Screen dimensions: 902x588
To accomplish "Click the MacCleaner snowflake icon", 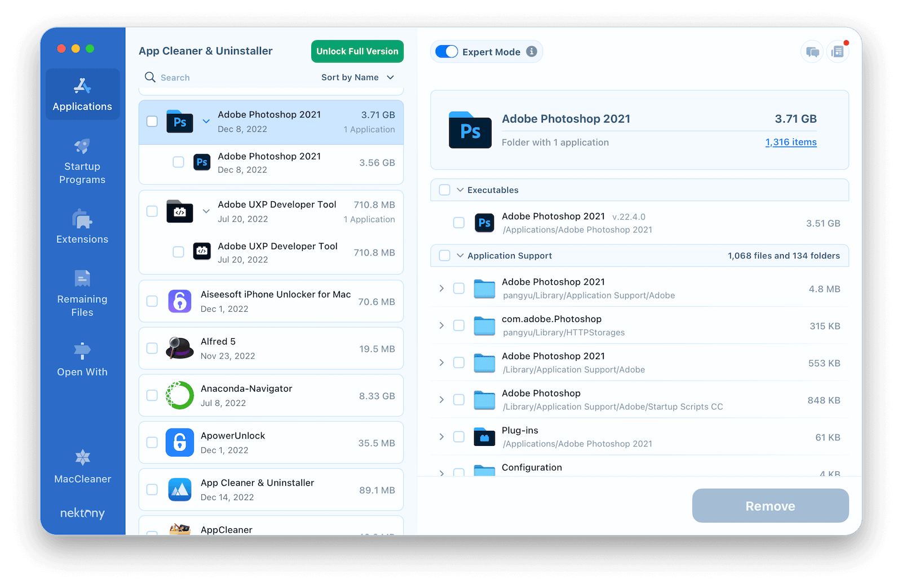I will [83, 457].
